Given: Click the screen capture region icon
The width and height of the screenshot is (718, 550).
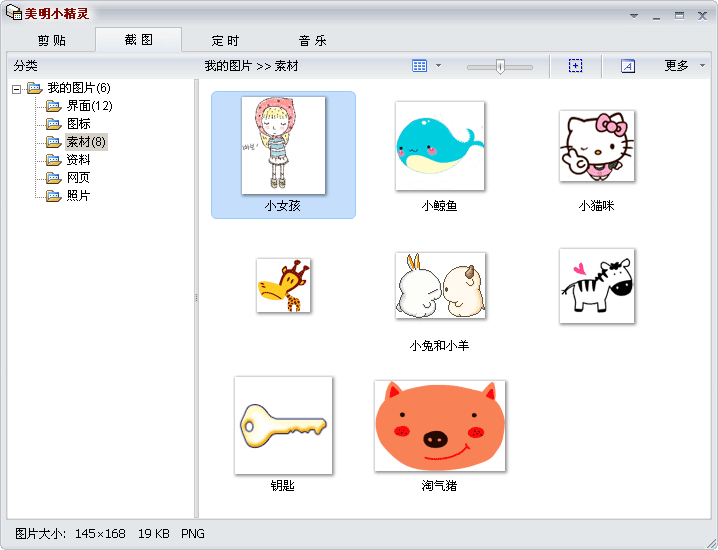Looking at the screenshot, I should click(575, 66).
